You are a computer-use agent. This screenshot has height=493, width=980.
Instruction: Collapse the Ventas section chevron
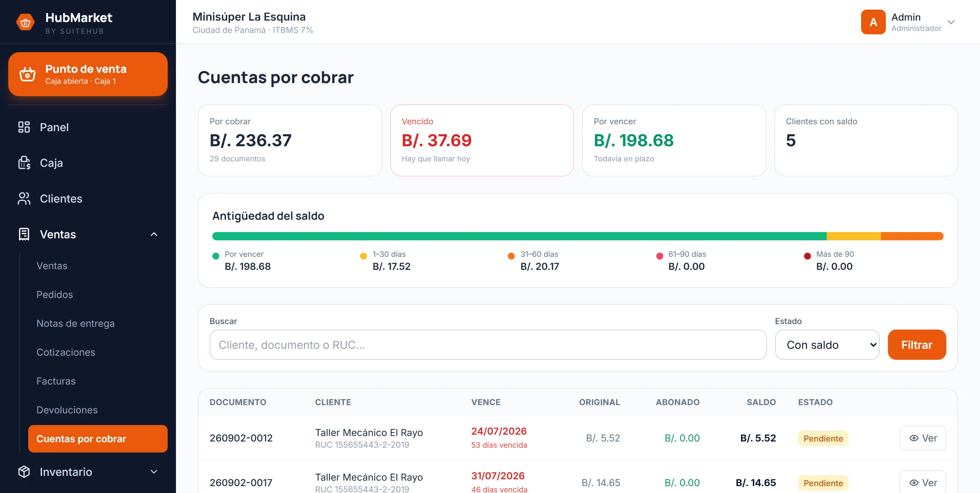point(154,234)
